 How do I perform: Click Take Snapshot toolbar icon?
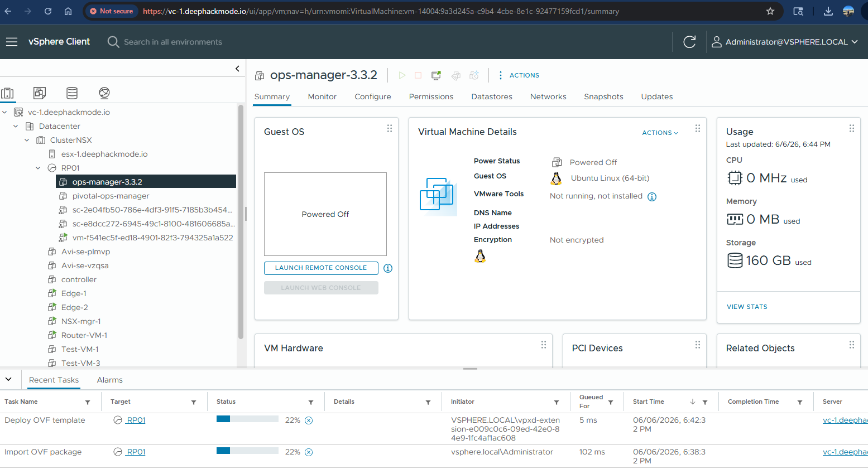click(x=474, y=75)
